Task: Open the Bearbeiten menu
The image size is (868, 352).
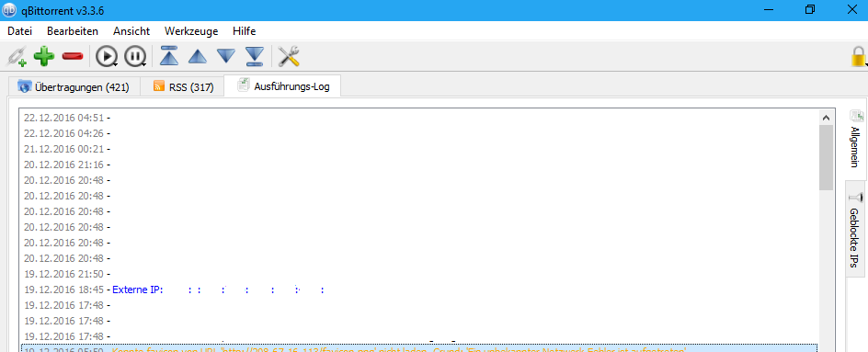Action: pyautogui.click(x=73, y=31)
